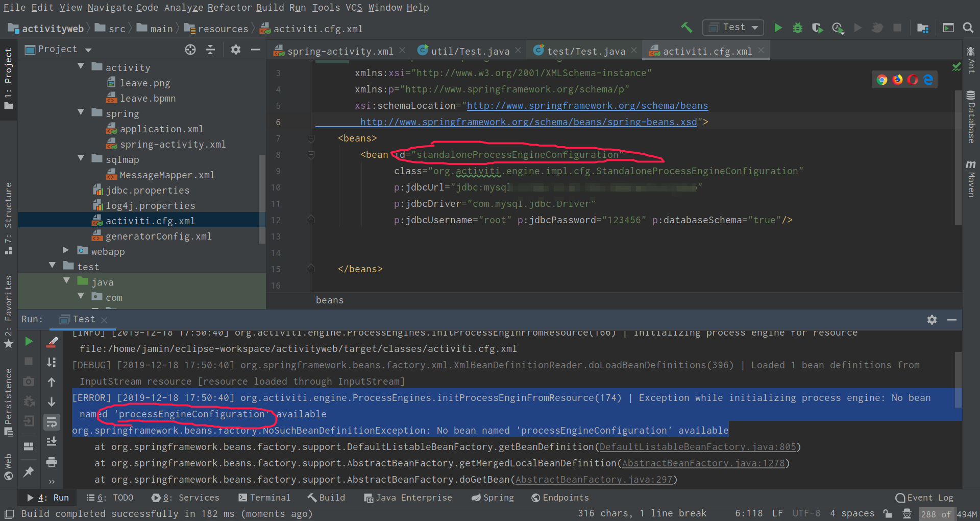Click the LF line separator status
The height and width of the screenshot is (521, 980).
[x=777, y=513]
